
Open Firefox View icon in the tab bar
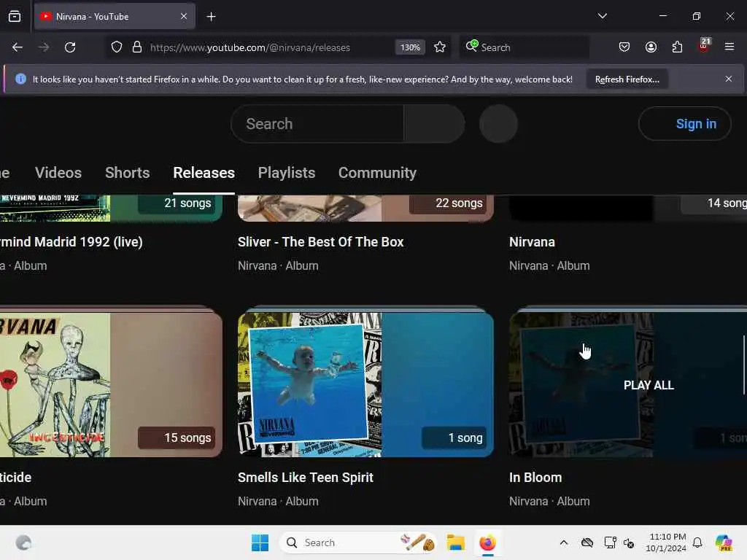[x=15, y=17]
